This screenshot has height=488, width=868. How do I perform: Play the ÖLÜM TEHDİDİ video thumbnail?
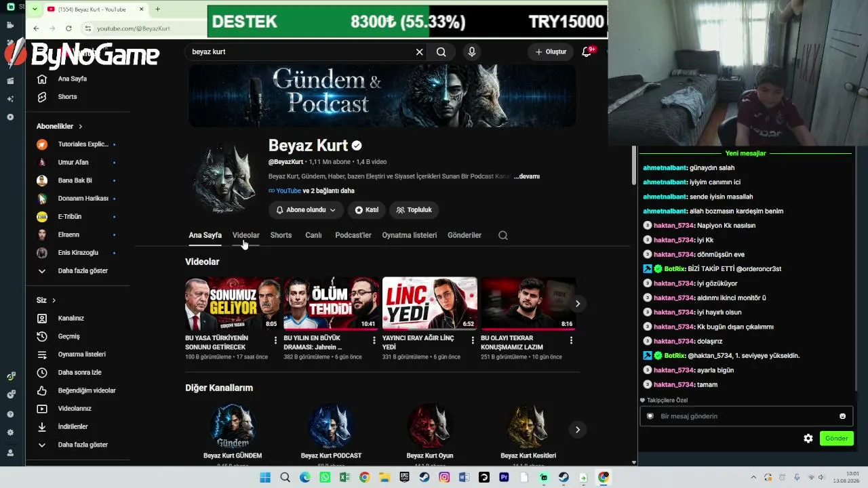[331, 304]
